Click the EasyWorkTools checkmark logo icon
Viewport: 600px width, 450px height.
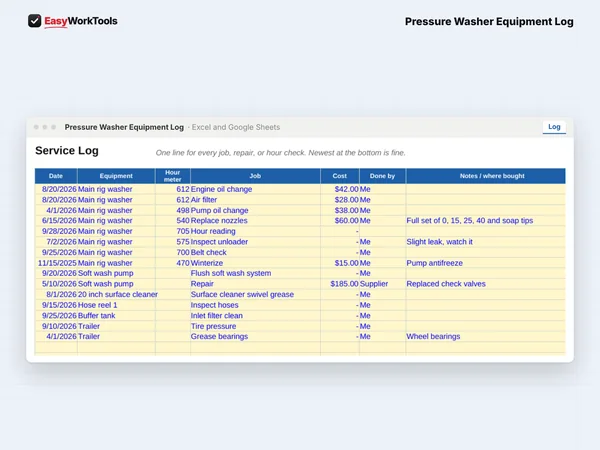point(34,21)
